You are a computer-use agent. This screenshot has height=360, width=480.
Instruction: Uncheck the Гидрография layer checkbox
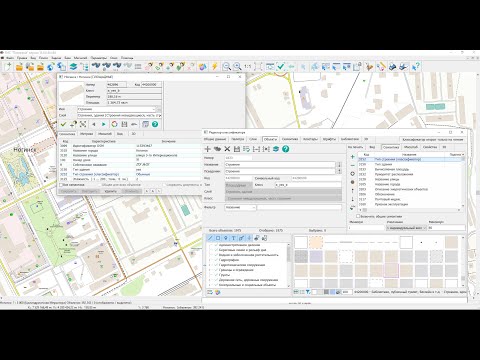(x=216, y=260)
